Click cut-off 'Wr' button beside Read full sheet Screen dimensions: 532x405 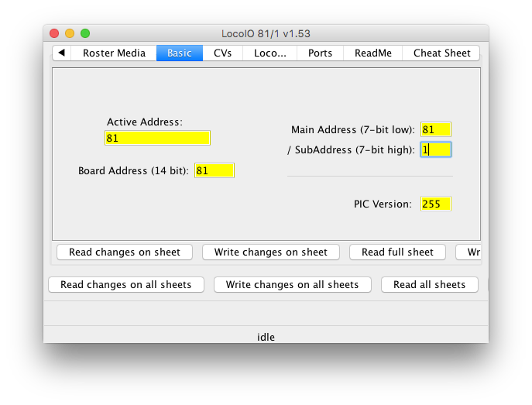point(472,252)
